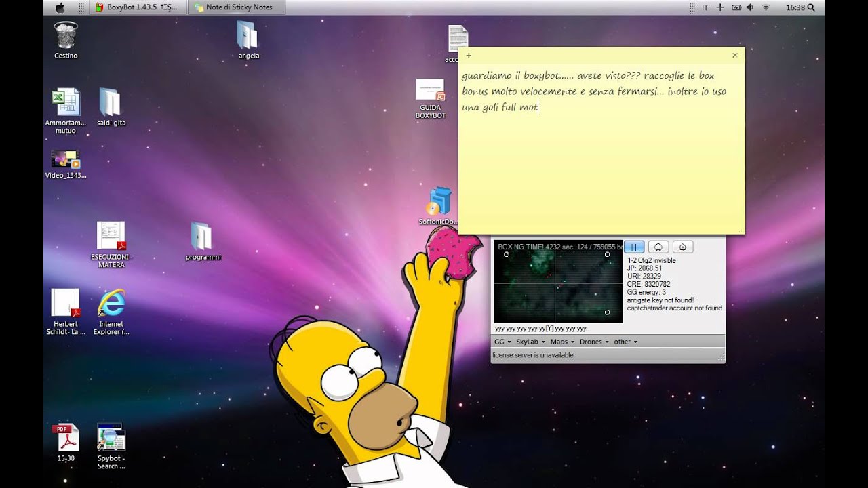Expand the SkyLab dropdown menu
Screen dimensions: 868x488
(x=530, y=342)
